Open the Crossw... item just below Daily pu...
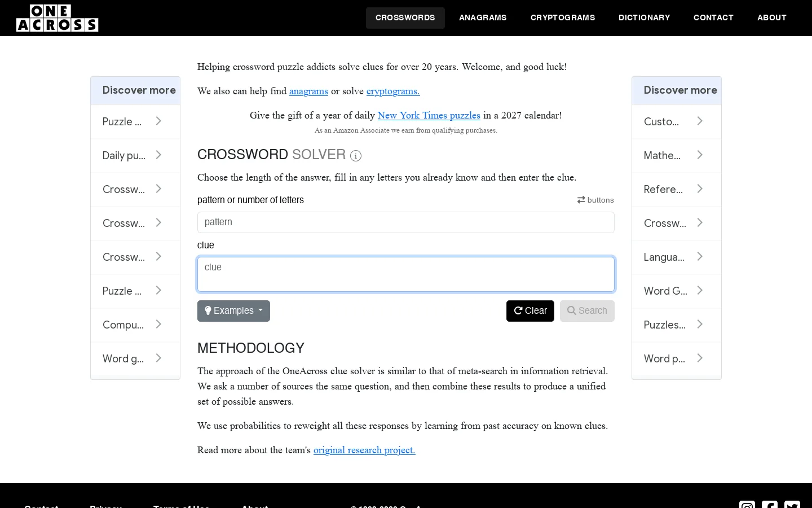Screen dimensions: 812x508 [135, 190]
